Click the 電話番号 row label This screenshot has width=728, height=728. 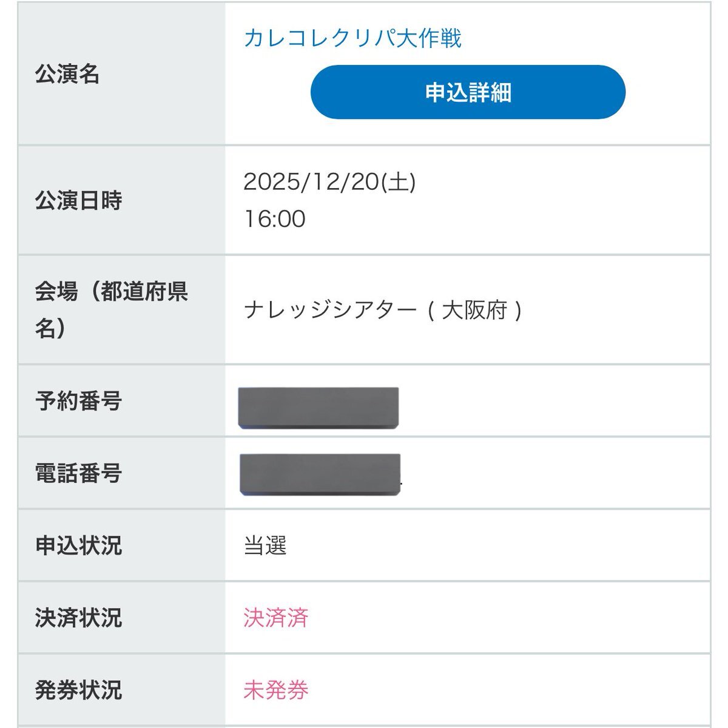click(x=78, y=473)
